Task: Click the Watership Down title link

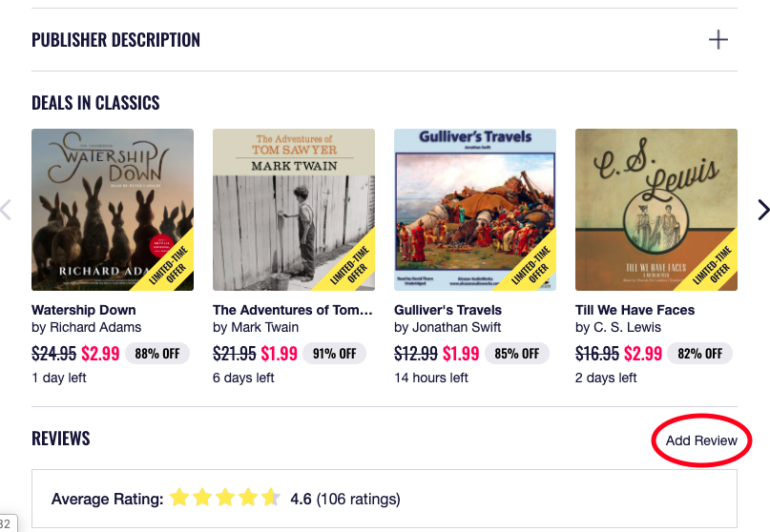Action: pyautogui.click(x=84, y=310)
